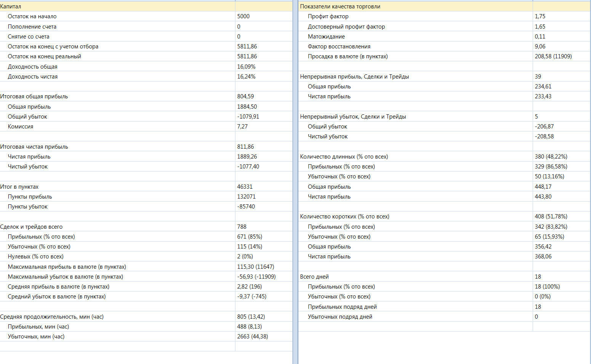Select the 'Итог в пунктах' label

19,187
